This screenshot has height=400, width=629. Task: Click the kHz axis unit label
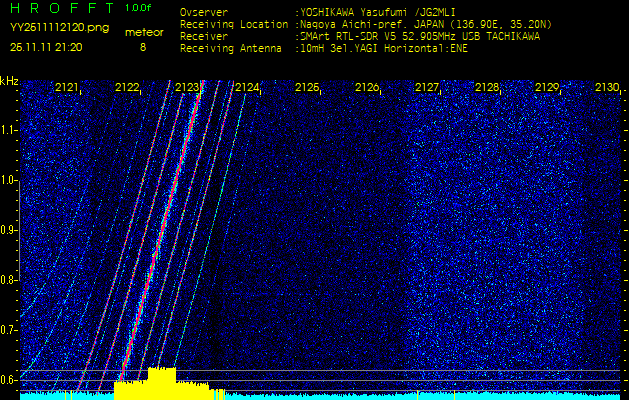9,80
